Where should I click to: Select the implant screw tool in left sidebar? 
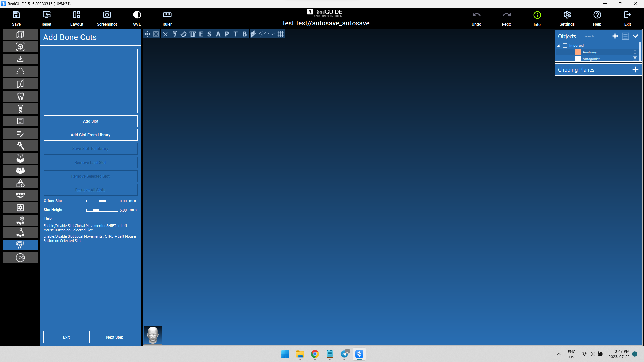20,109
